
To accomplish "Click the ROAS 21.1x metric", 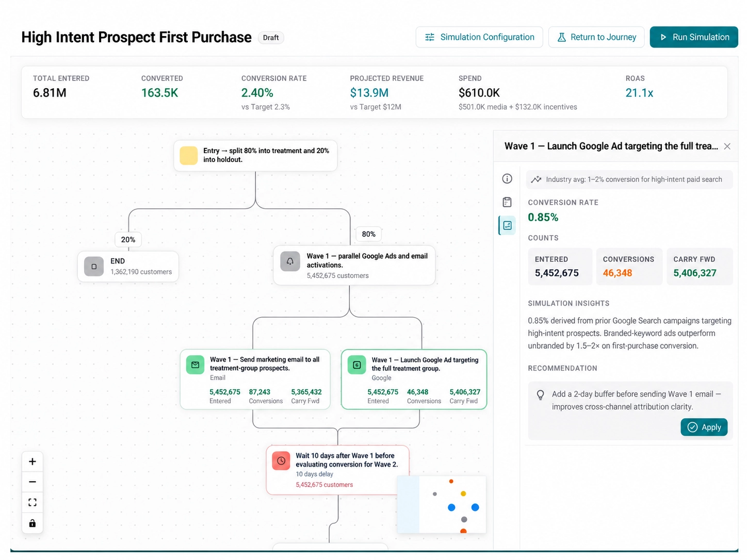I will point(639,93).
